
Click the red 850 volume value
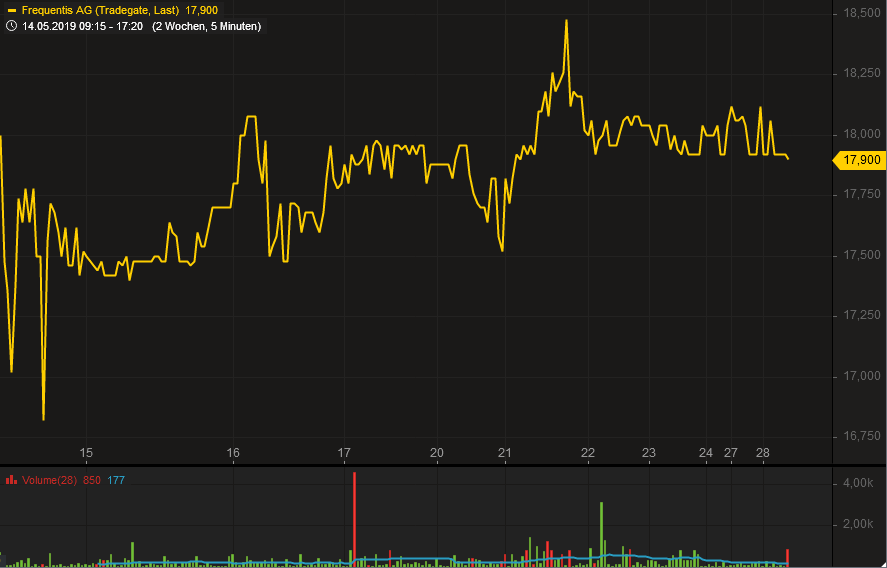pos(91,480)
